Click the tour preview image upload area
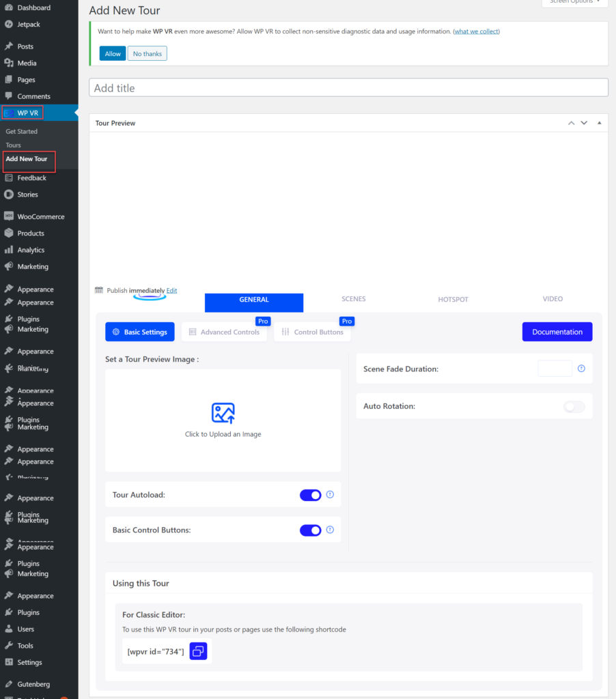Image resolution: width=616 pixels, height=699 pixels. point(223,420)
